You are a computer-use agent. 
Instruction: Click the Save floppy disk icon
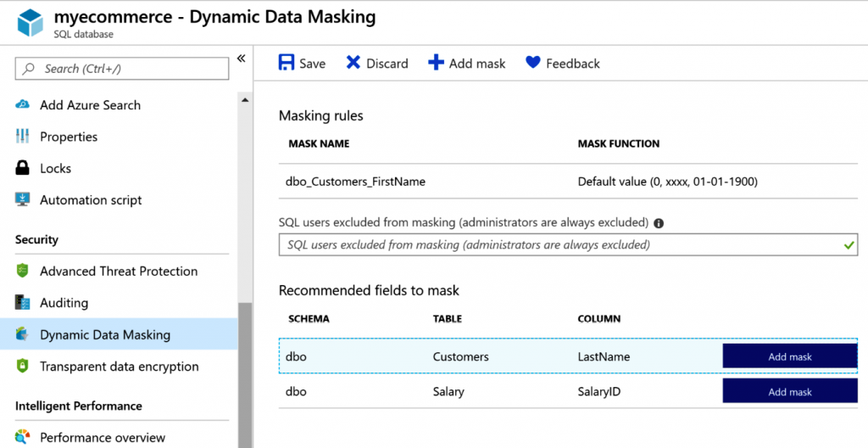(x=287, y=64)
